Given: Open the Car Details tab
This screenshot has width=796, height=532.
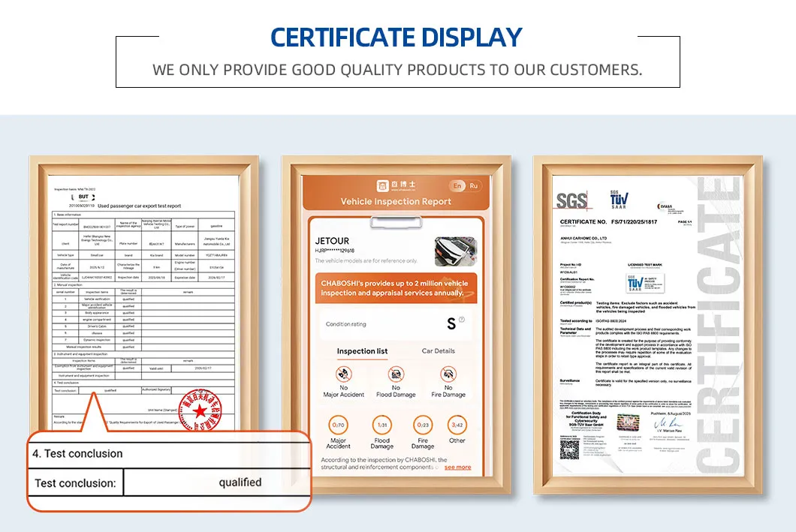Looking at the screenshot, I should (x=438, y=351).
